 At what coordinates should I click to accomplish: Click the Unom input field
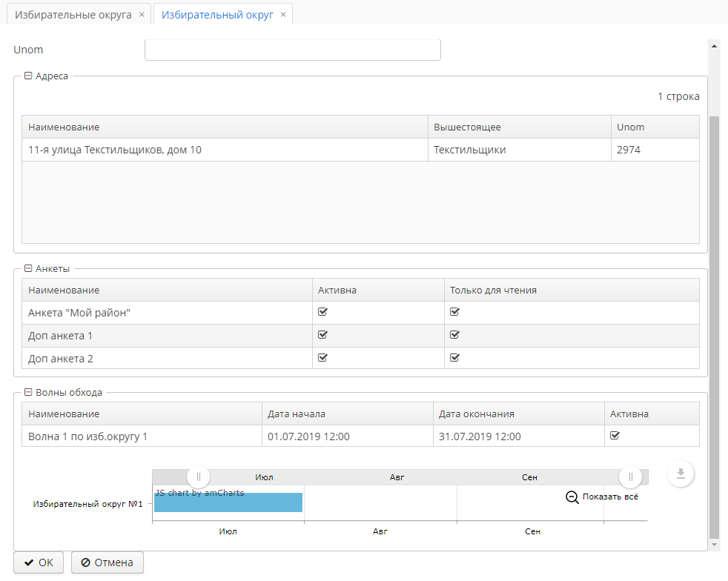(x=292, y=50)
